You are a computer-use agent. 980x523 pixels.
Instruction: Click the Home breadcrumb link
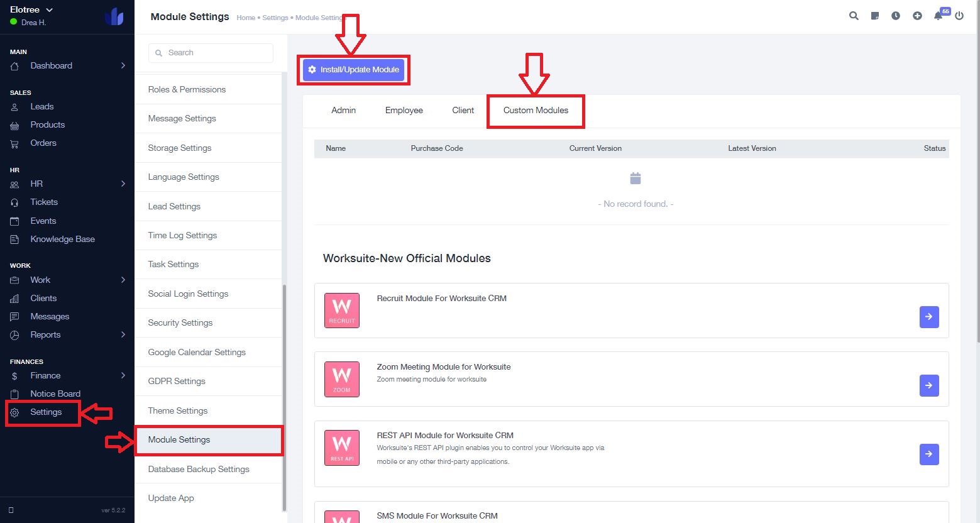[246, 18]
